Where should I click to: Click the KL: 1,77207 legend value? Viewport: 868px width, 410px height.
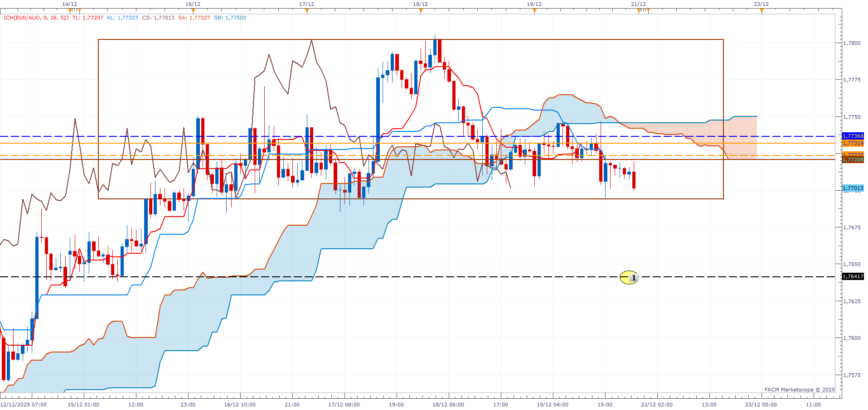pyautogui.click(x=122, y=18)
